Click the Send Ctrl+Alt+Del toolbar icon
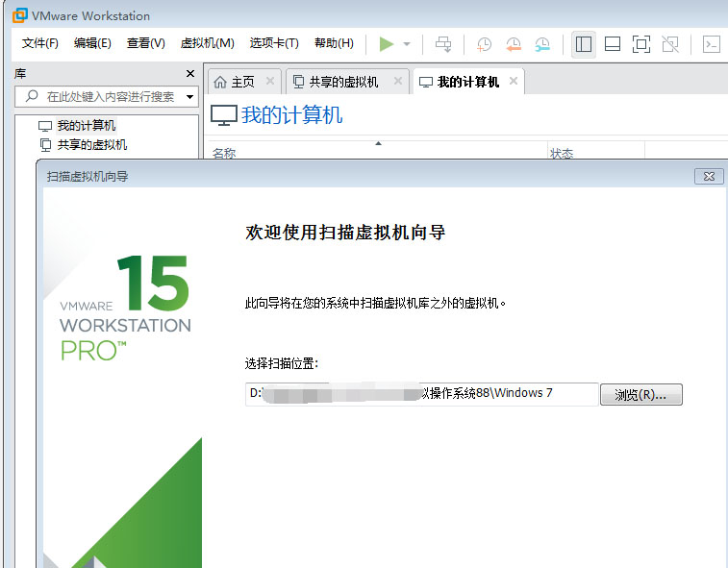 tap(443, 44)
